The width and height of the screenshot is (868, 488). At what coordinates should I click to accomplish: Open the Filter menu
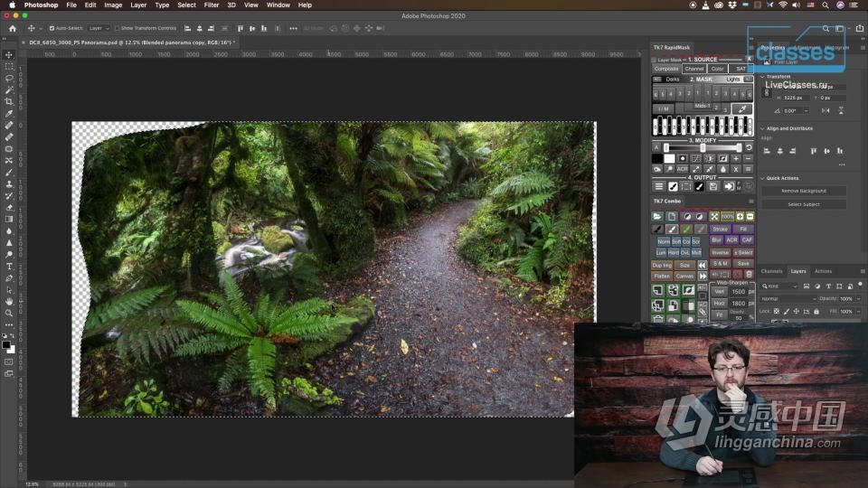[211, 5]
